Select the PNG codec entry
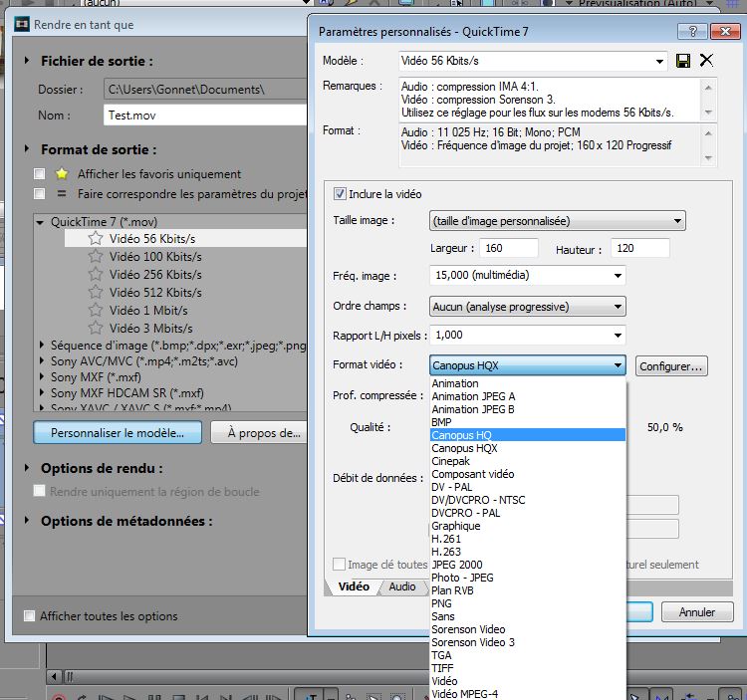This screenshot has height=700, width=747. coord(527,603)
